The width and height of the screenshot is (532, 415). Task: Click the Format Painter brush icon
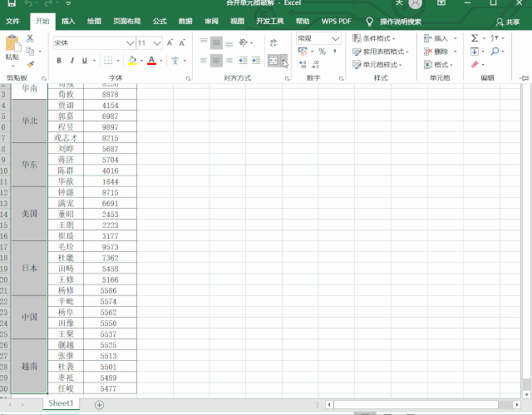(31, 64)
